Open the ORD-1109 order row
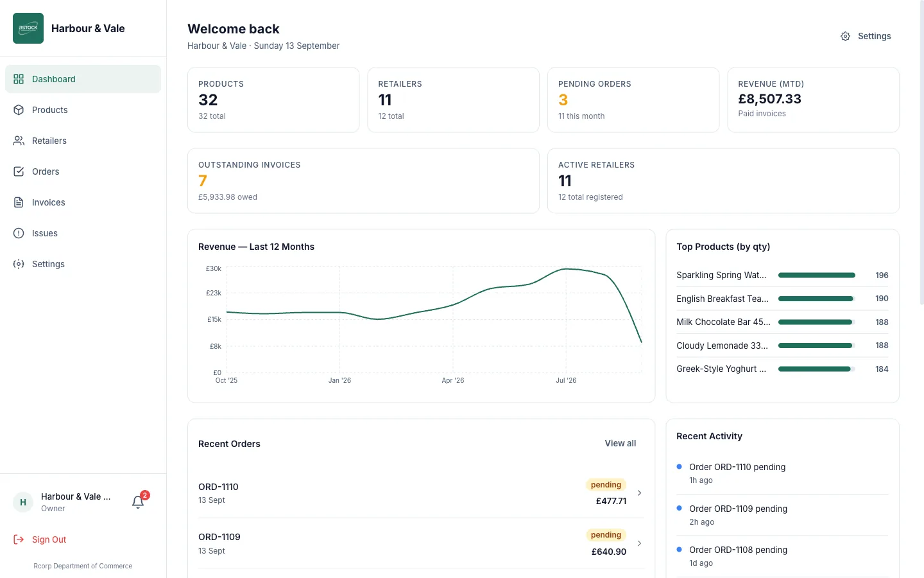 tap(421, 543)
